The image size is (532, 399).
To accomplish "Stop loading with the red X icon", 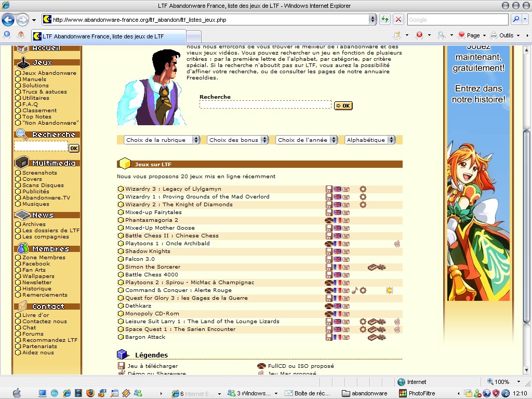I will pyautogui.click(x=398, y=19).
